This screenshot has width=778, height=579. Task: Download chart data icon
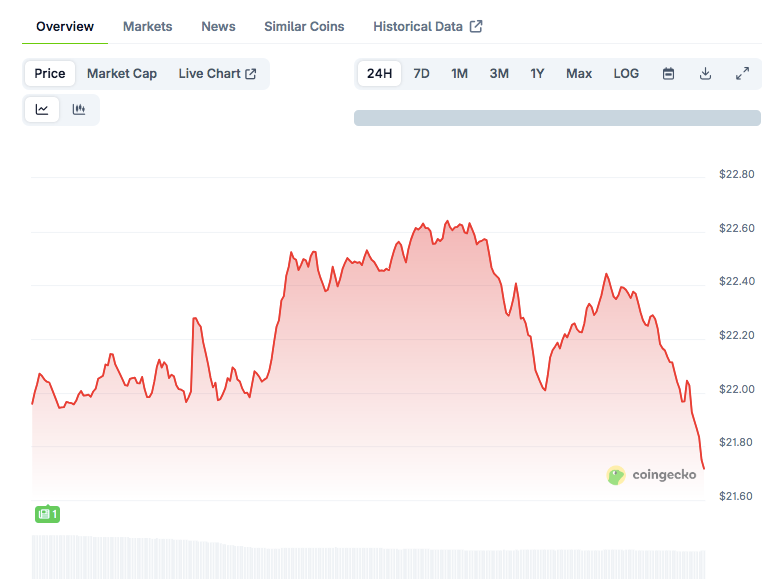click(705, 74)
